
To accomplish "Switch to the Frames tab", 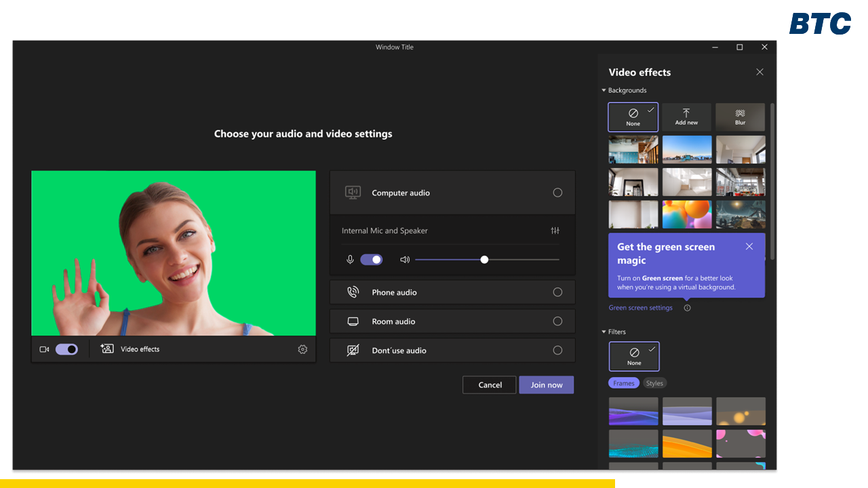I will point(624,383).
